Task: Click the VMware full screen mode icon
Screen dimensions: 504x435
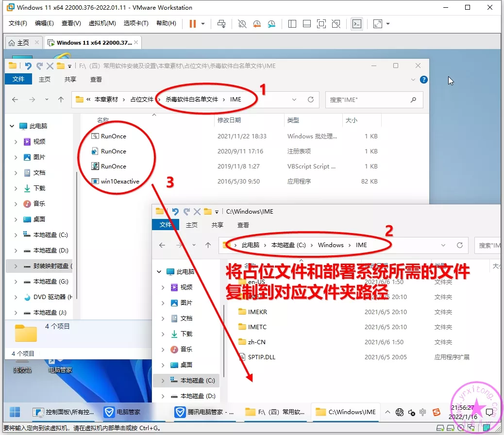Action: point(321,23)
